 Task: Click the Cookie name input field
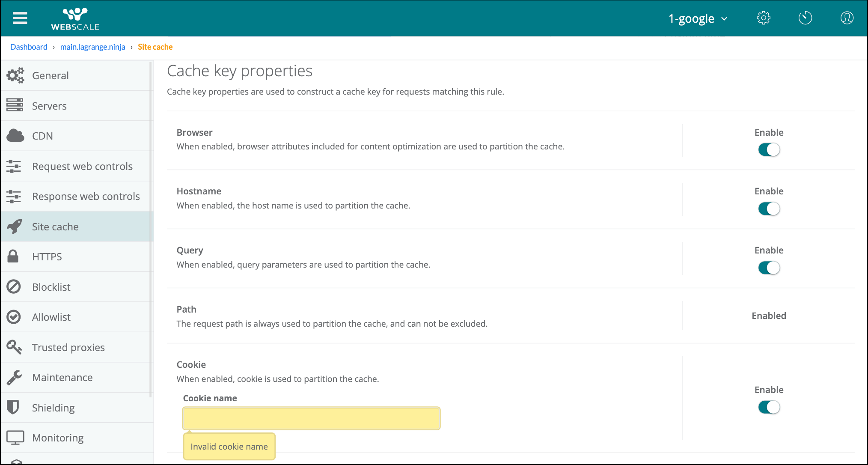(311, 418)
